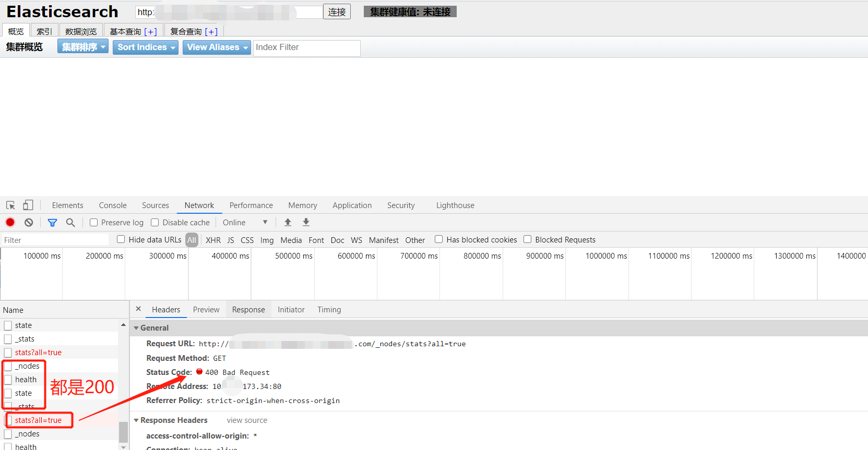Export HAR file with download arrow
Viewport: 868px width, 450px height.
(x=306, y=222)
